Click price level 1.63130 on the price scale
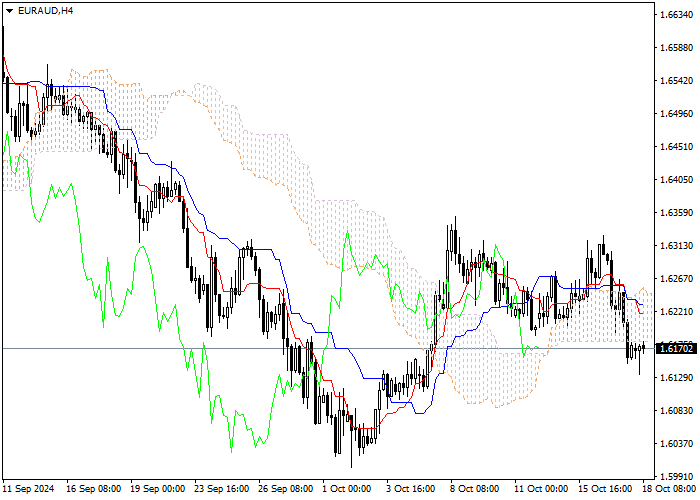The image size is (700, 500). click(677, 246)
